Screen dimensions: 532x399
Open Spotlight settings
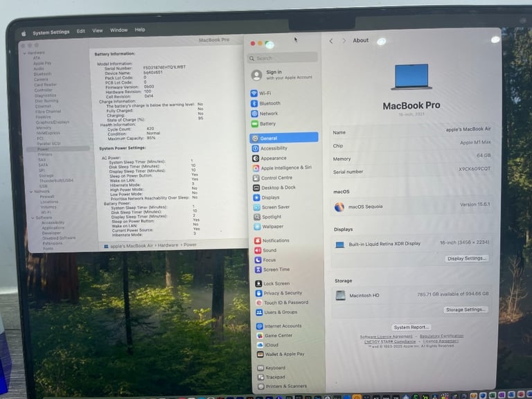[267, 217]
